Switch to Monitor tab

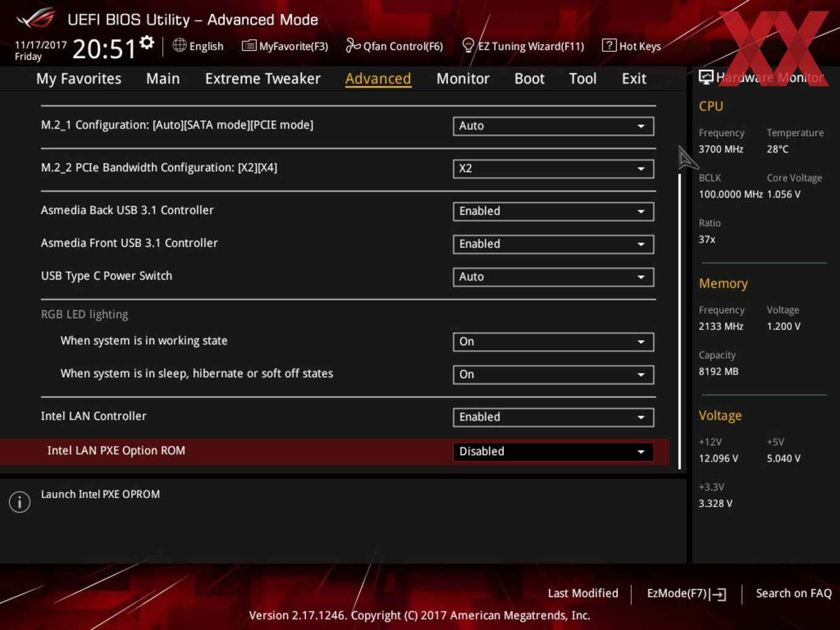[x=463, y=78]
